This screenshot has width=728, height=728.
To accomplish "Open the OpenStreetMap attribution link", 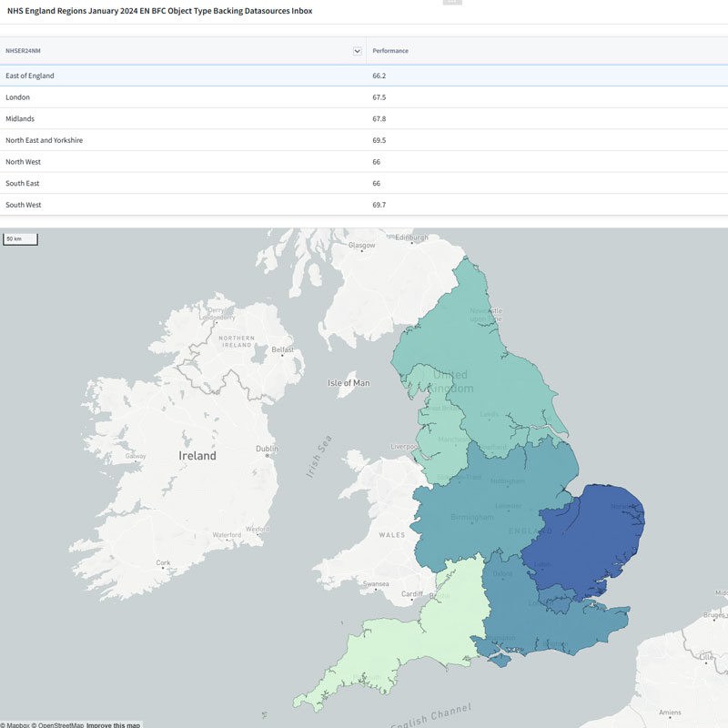I will pos(57,724).
